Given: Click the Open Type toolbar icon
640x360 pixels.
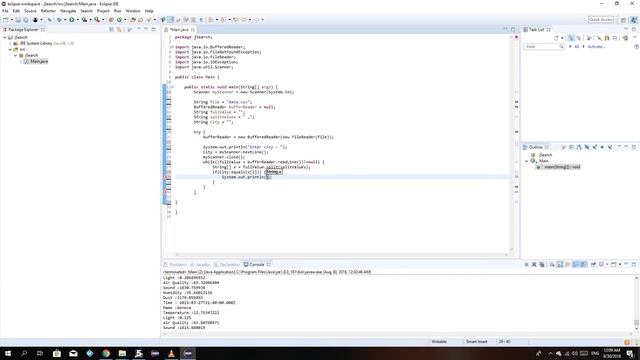Looking at the screenshot, I should pos(133,20).
